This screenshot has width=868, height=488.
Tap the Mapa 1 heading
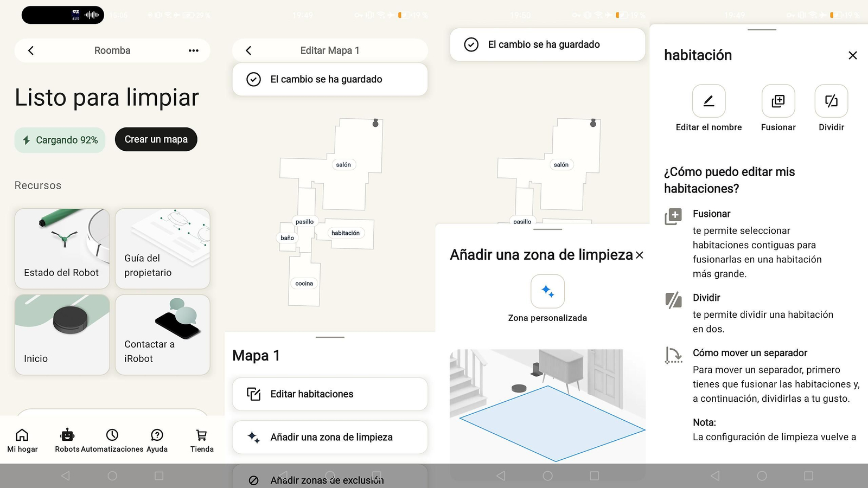tap(256, 356)
